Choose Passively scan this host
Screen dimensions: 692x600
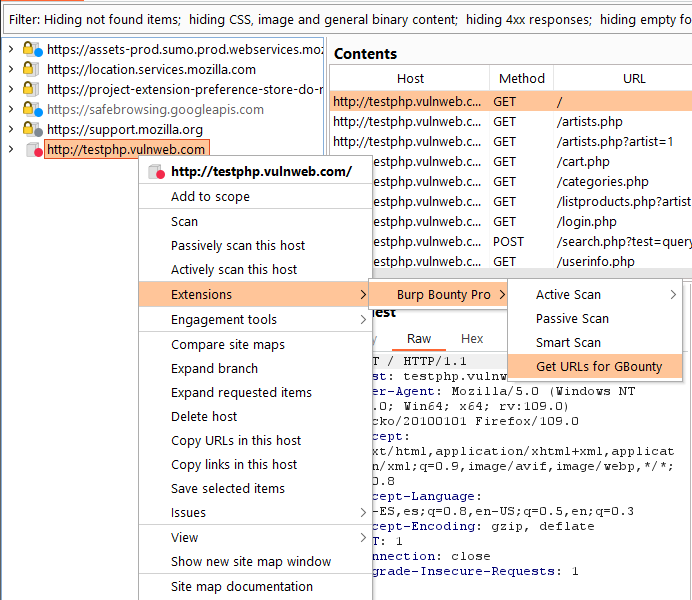(x=255, y=245)
